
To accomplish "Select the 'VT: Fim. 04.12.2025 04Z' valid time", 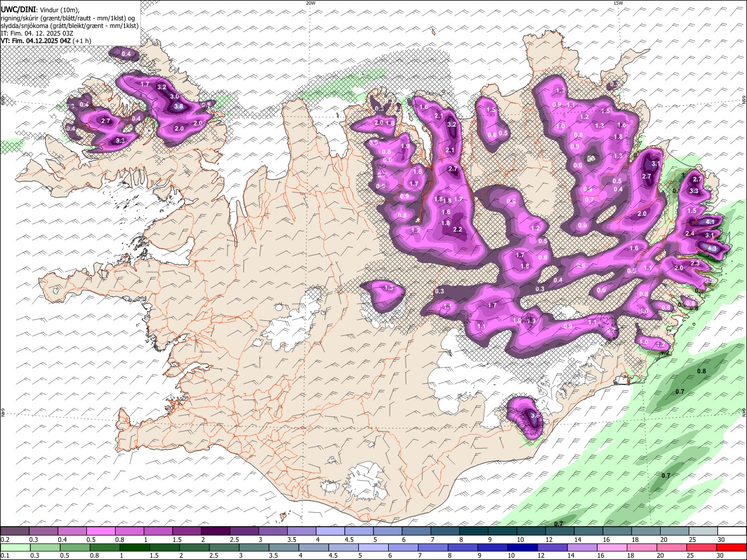I will (36, 41).
